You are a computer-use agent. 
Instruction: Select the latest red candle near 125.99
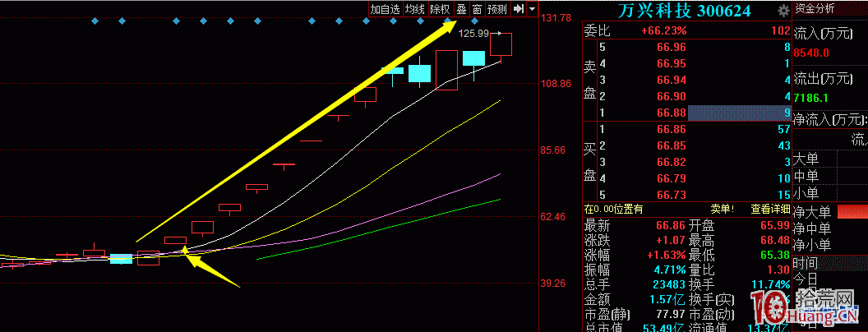click(x=501, y=44)
